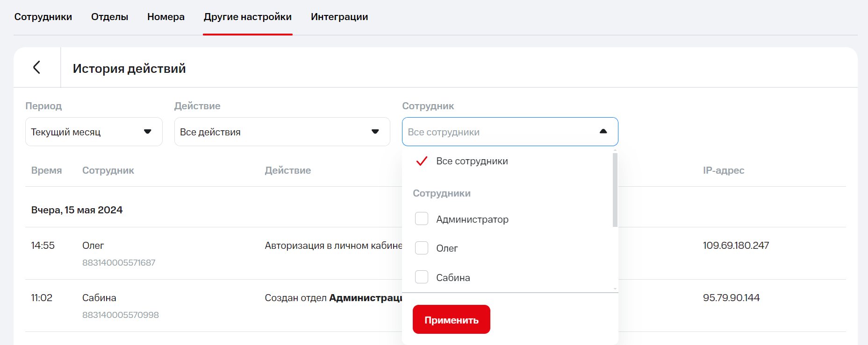Viewport: 868px width, 345px height.
Task: Tick the Олег employee checkbox
Action: tap(422, 248)
